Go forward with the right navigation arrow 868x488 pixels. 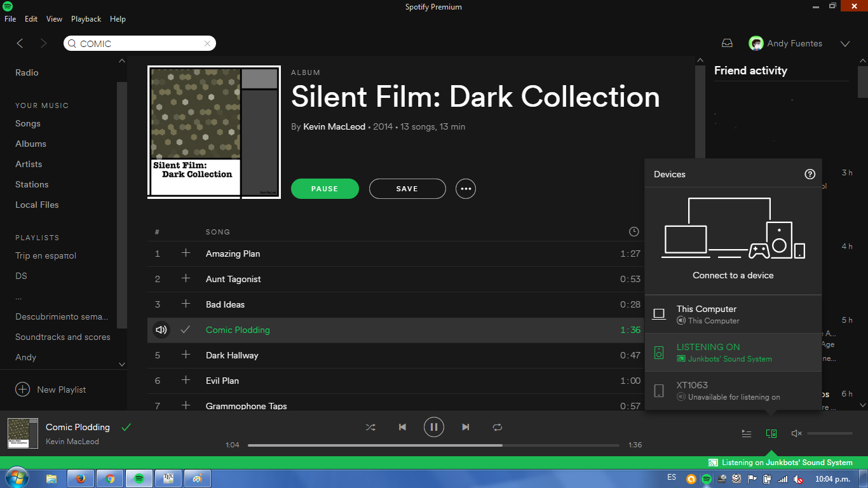(x=43, y=43)
